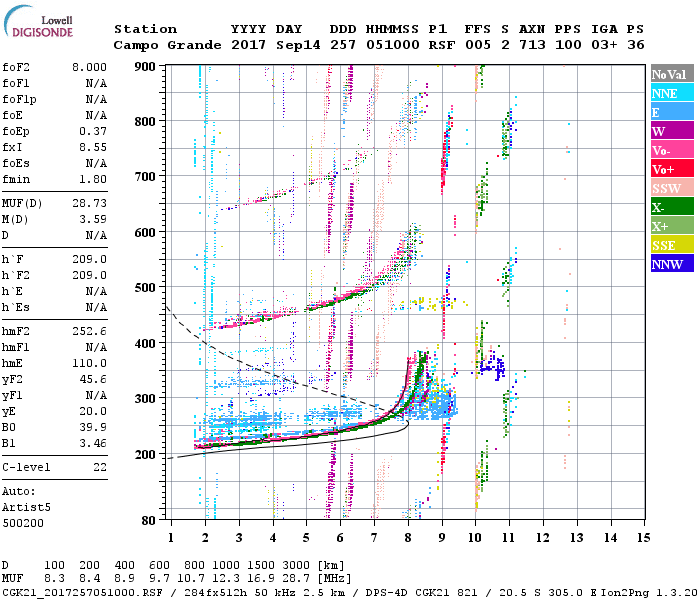
Task: Choose the SSW legend swatch
Action: [672, 188]
